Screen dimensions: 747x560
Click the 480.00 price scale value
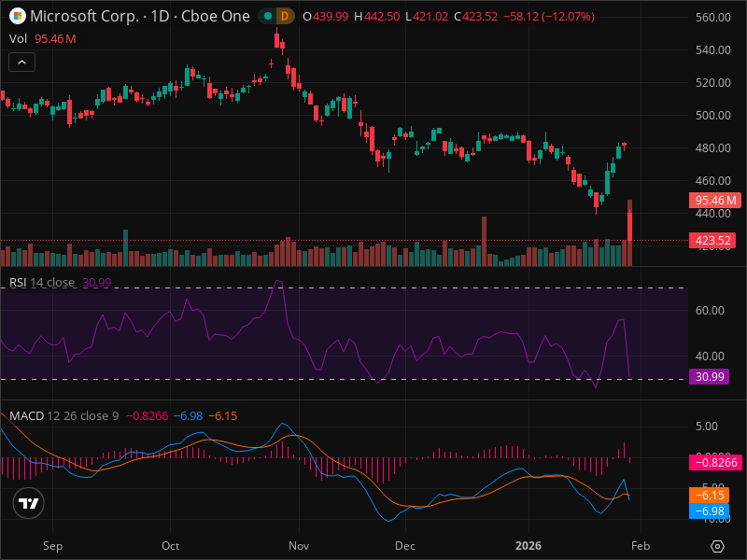[x=713, y=148]
